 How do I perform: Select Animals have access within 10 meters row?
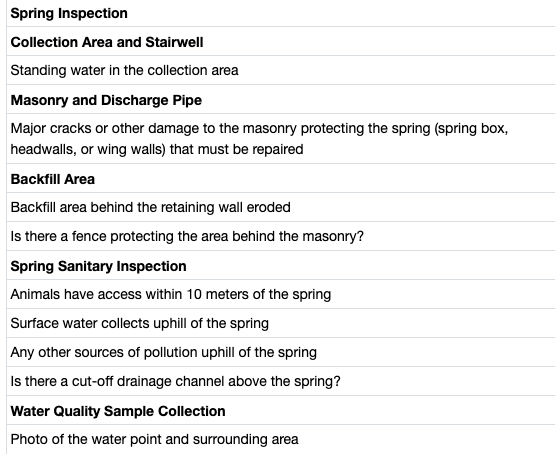pos(281,294)
